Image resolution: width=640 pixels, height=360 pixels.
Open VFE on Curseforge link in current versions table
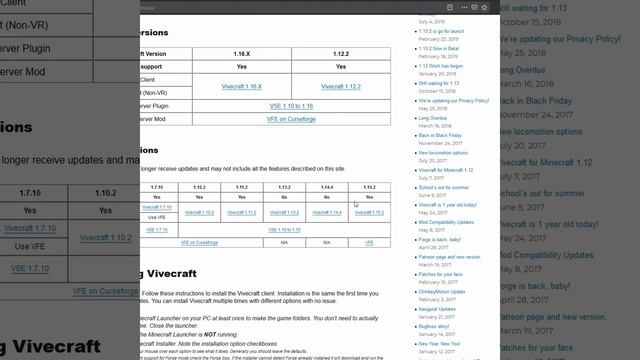tap(291, 119)
